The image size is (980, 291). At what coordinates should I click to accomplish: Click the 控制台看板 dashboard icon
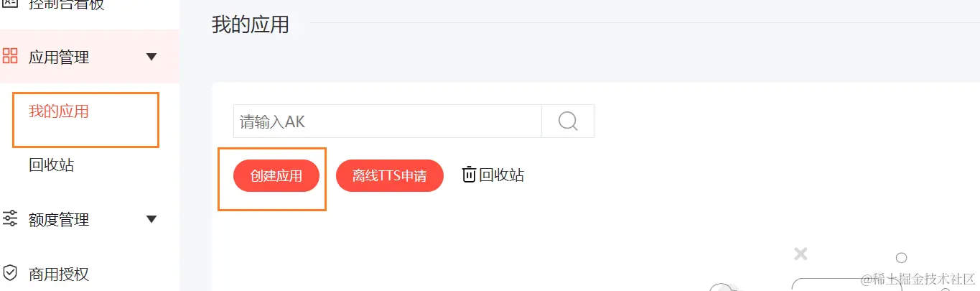click(10, 4)
